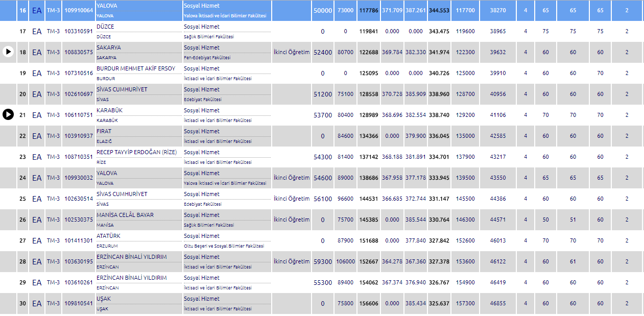Open MANİSA CELÂL BAYAR university link
This screenshot has height=316, width=644.
(125, 215)
